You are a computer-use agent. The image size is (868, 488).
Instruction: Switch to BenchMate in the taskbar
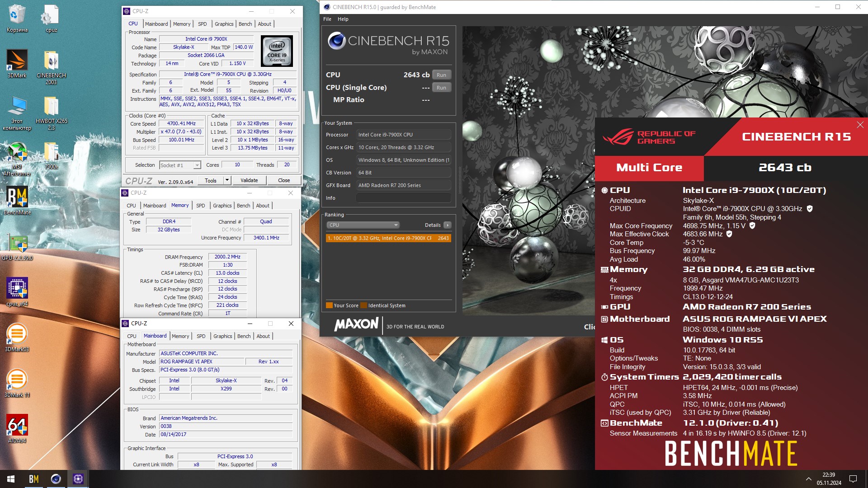coord(34,479)
